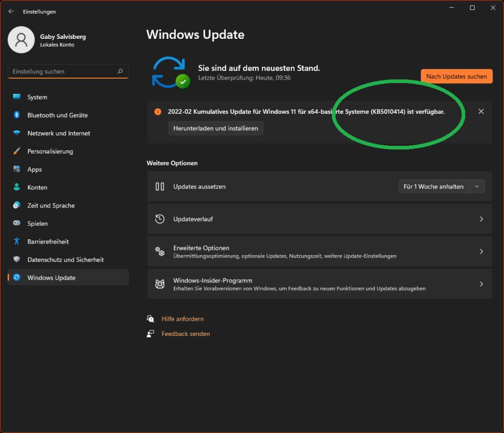504x433 pixels.
Task: Open System settings category
Action: coord(68,97)
